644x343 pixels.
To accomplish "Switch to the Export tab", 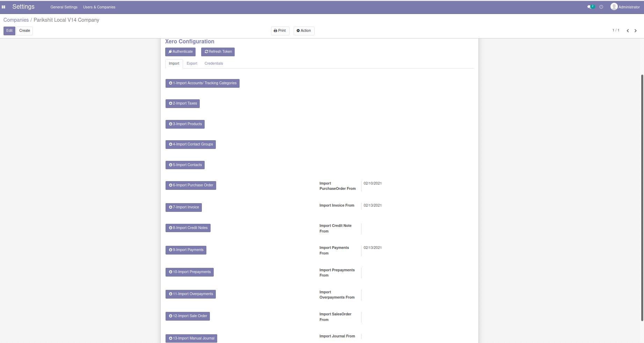I will pos(192,64).
